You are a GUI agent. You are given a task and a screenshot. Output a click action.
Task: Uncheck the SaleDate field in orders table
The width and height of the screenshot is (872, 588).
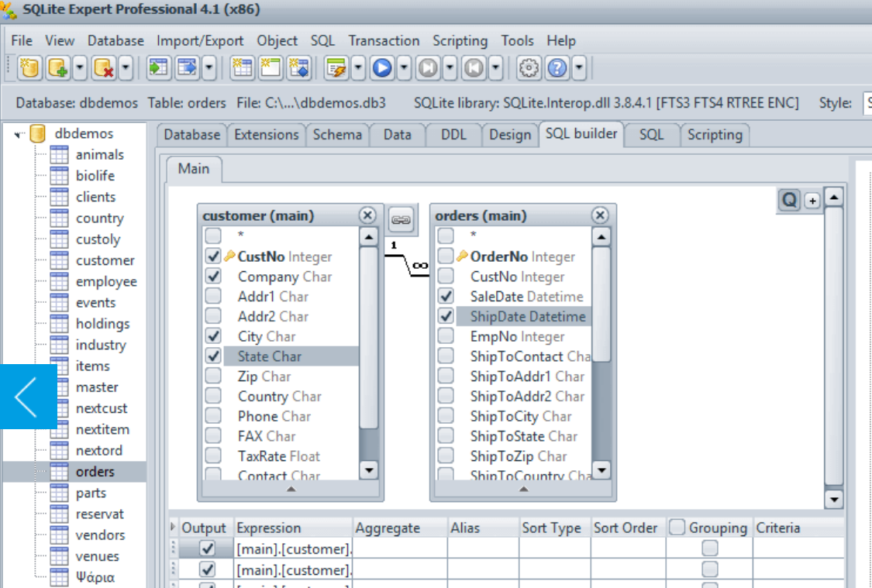[x=446, y=296]
